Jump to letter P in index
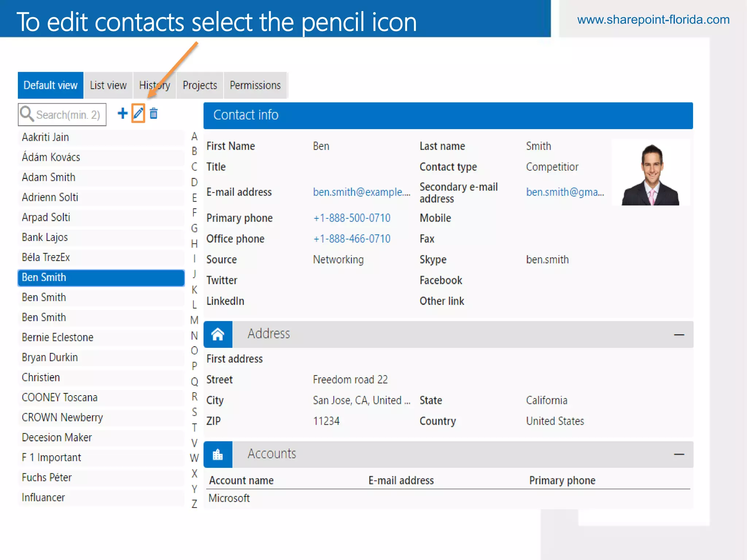 (x=194, y=366)
